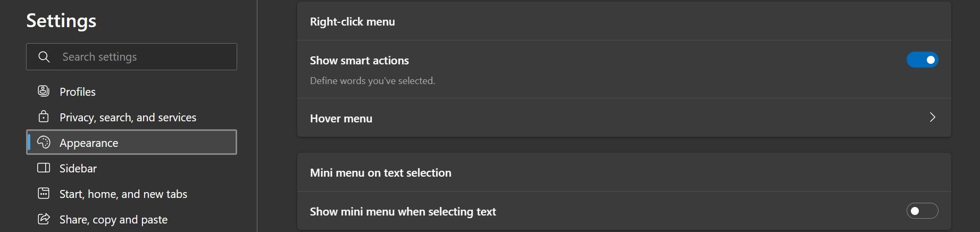Click the search magnifier icon
Image resolution: width=980 pixels, height=232 pixels.
coord(44,57)
